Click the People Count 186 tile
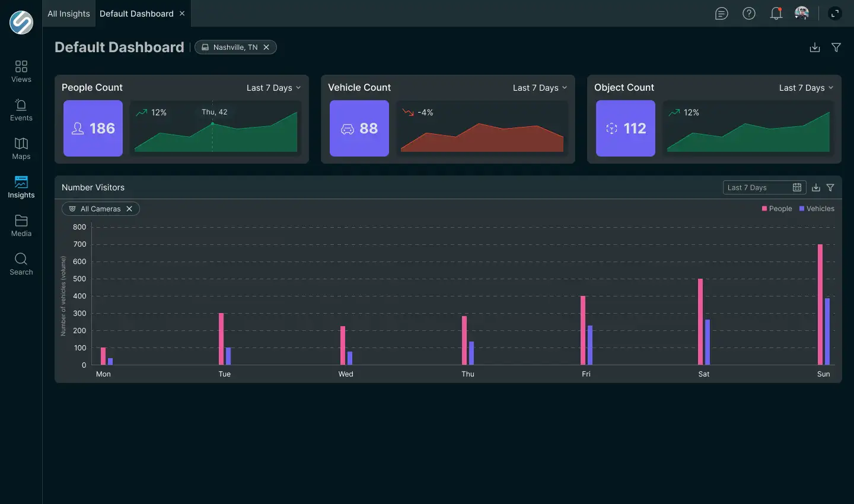Screen dimensions: 854x504 coord(93,128)
